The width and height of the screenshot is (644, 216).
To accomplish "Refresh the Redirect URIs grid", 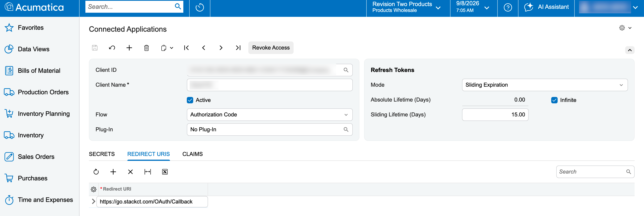I will coord(96,172).
